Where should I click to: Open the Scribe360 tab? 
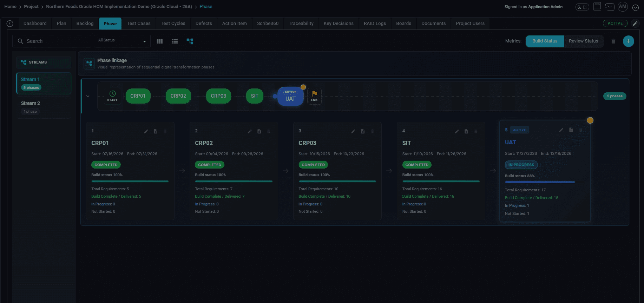268,24
